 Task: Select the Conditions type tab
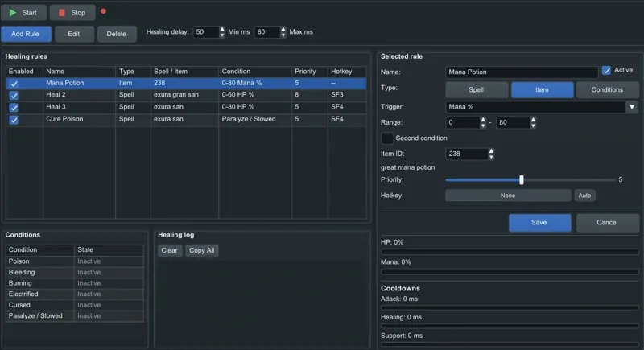click(607, 90)
